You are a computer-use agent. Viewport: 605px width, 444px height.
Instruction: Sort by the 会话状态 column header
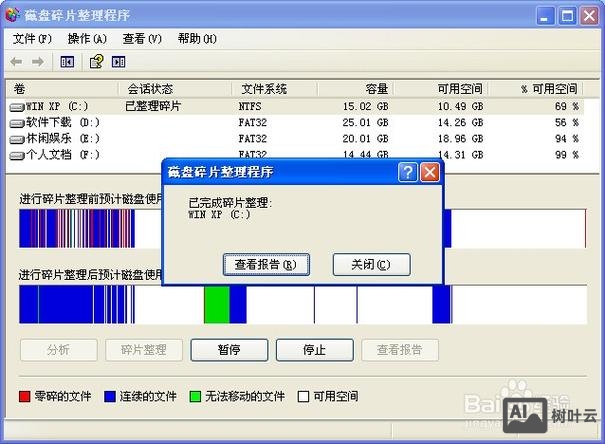pyautogui.click(x=174, y=89)
